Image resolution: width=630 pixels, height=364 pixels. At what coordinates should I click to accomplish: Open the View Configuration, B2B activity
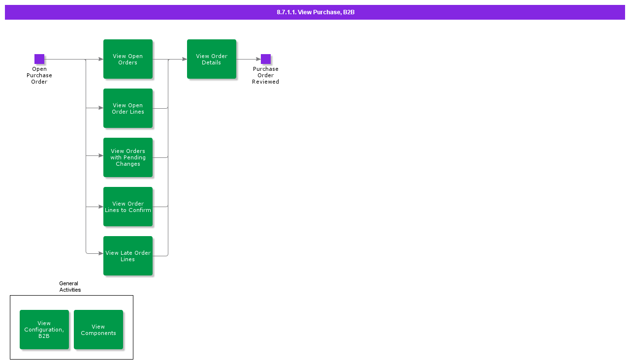[x=44, y=330]
